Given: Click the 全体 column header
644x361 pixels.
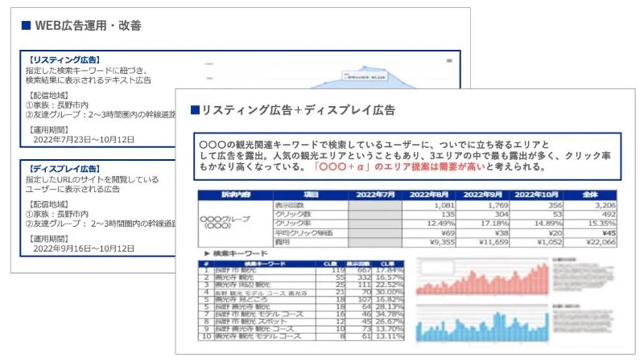Looking at the screenshot, I should click(x=590, y=195).
